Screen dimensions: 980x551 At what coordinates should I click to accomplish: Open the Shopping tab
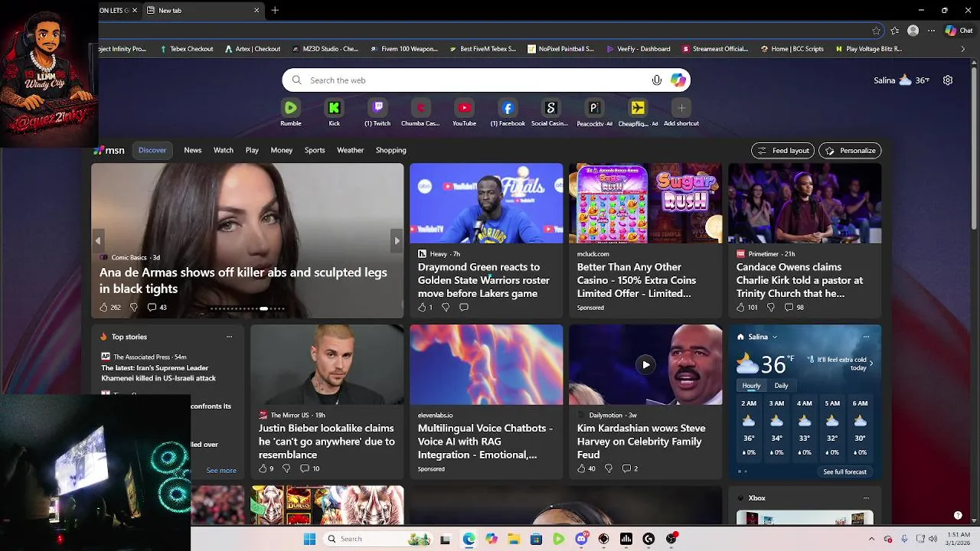[390, 150]
